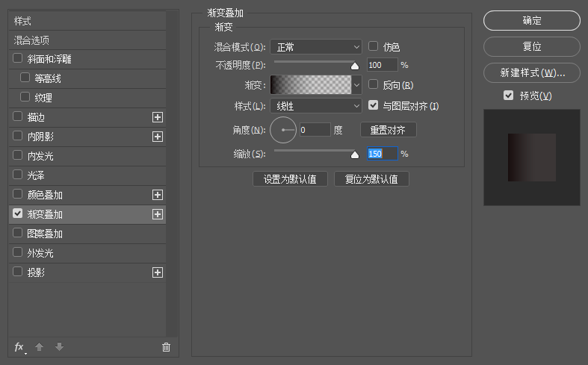Click the 设置为默认值 button
The height and width of the screenshot is (365, 588).
290,179
